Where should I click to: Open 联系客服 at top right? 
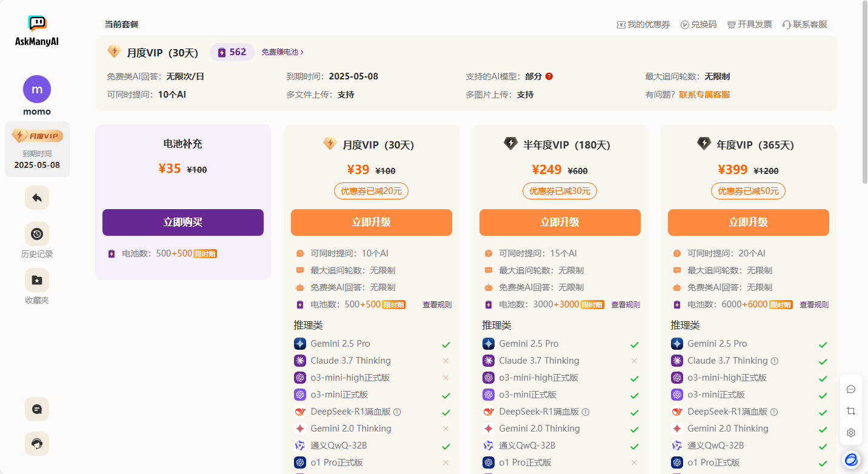pos(804,24)
